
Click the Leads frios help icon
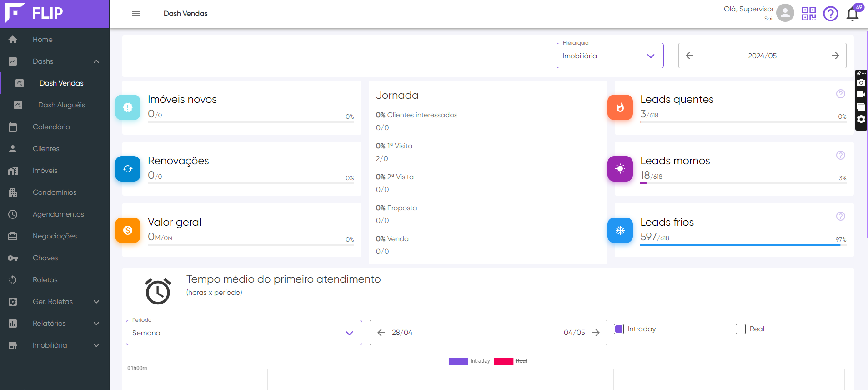pos(841,216)
